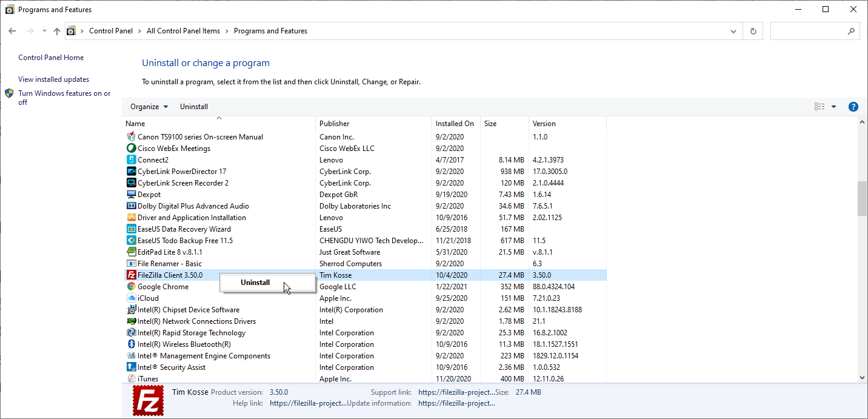Screen dimensions: 868x419
Task: Click the Cisco WebEx Meetings icon
Action: pos(131,149)
